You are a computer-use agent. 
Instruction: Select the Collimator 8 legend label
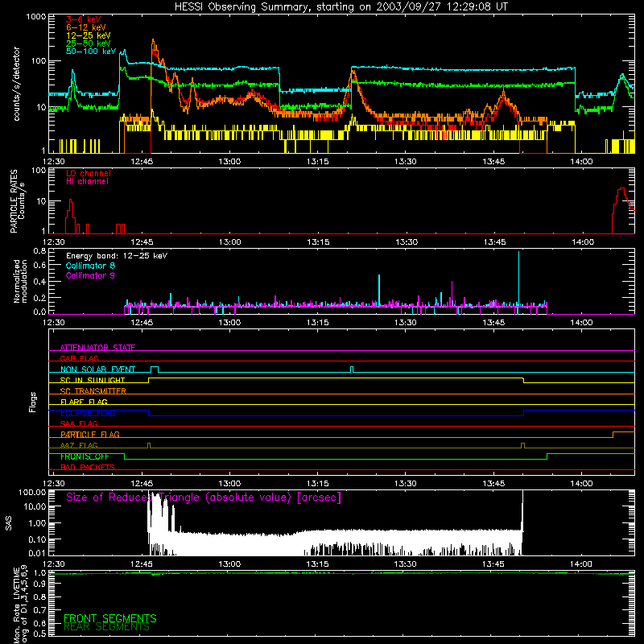(x=90, y=266)
